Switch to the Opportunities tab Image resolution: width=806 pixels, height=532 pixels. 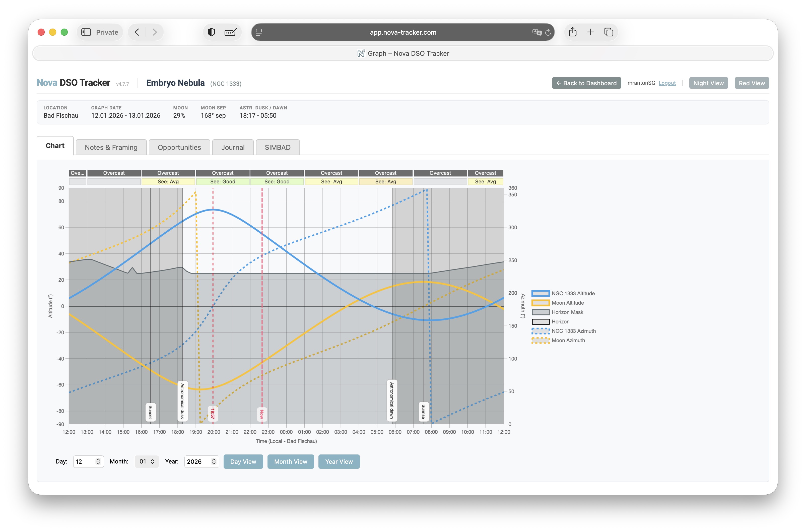179,148
